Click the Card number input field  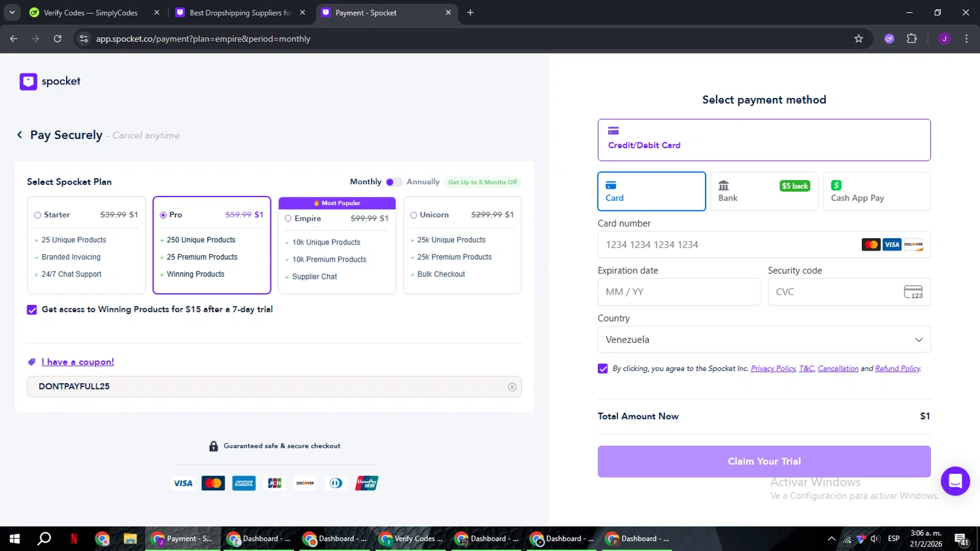(764, 245)
